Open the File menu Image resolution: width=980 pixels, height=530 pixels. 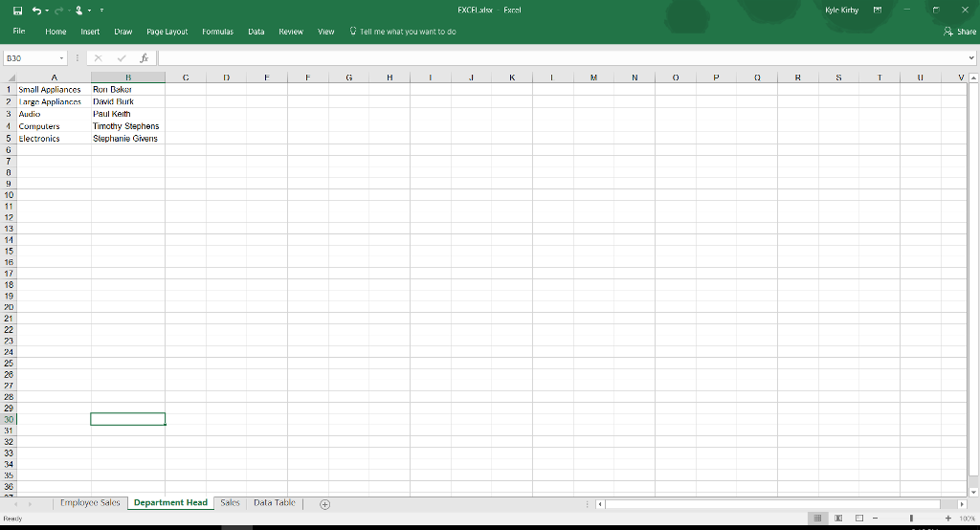coord(19,32)
